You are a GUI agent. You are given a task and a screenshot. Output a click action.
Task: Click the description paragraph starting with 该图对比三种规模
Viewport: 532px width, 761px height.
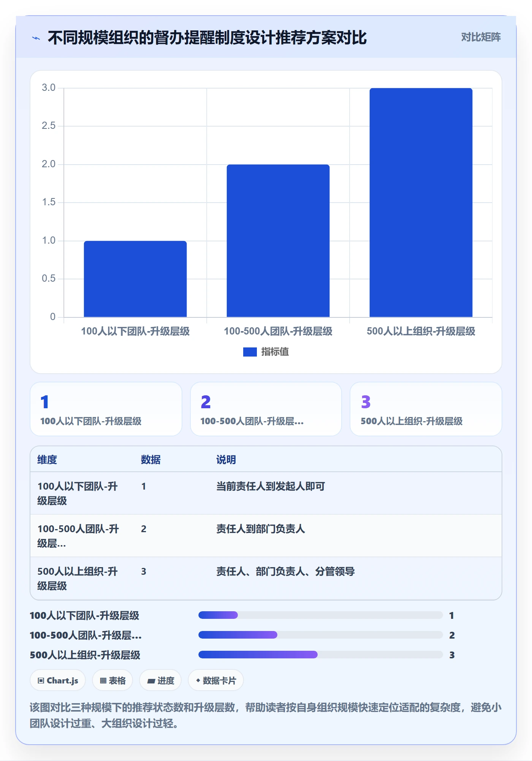pos(266,715)
